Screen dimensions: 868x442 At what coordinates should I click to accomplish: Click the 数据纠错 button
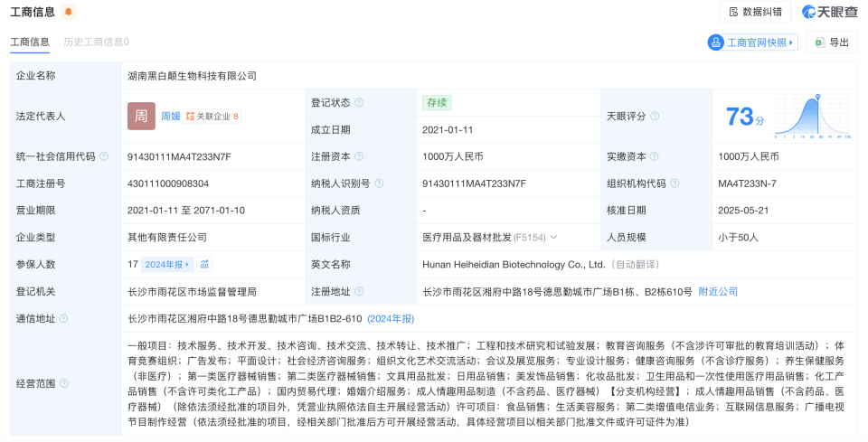[x=755, y=12]
